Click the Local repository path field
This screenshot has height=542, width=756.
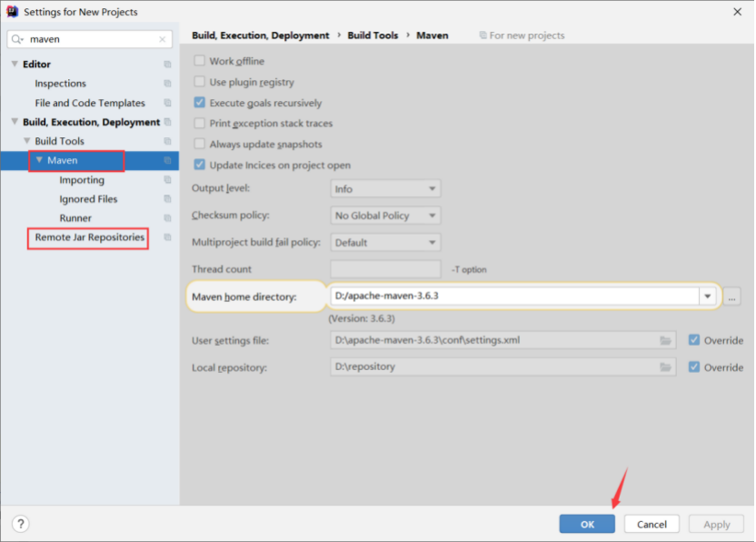[502, 366]
